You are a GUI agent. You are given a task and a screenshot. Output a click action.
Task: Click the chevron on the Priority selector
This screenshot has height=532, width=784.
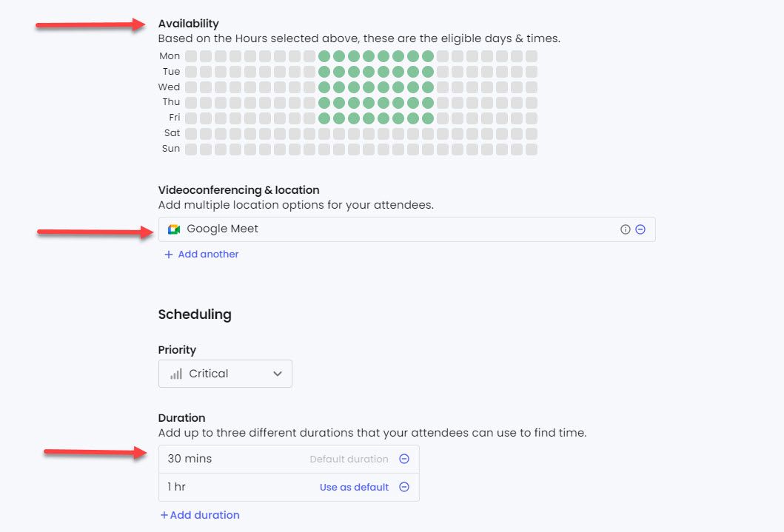(278, 373)
